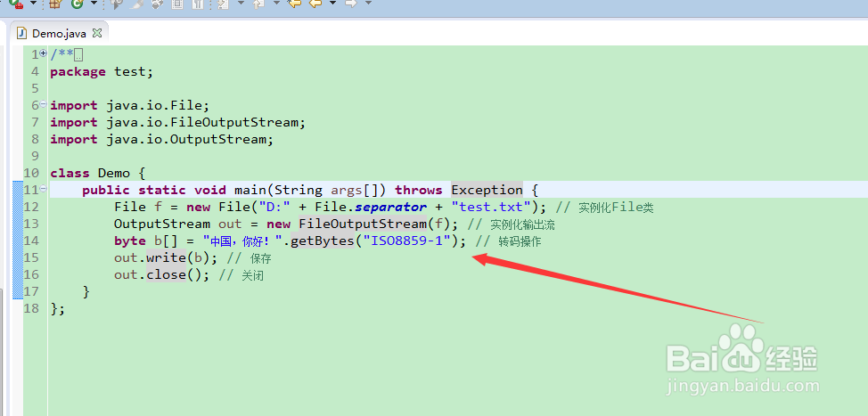Click the collapsed comment placeholder box after /**
The image size is (868, 416).
coord(78,54)
